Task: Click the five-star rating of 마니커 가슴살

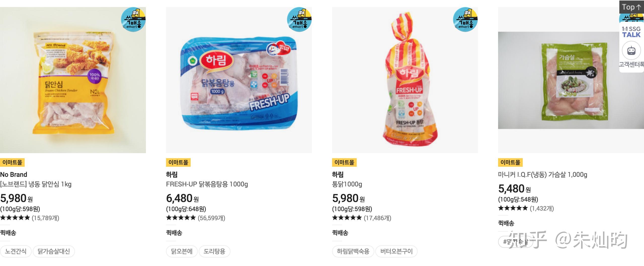Action: [x=513, y=208]
